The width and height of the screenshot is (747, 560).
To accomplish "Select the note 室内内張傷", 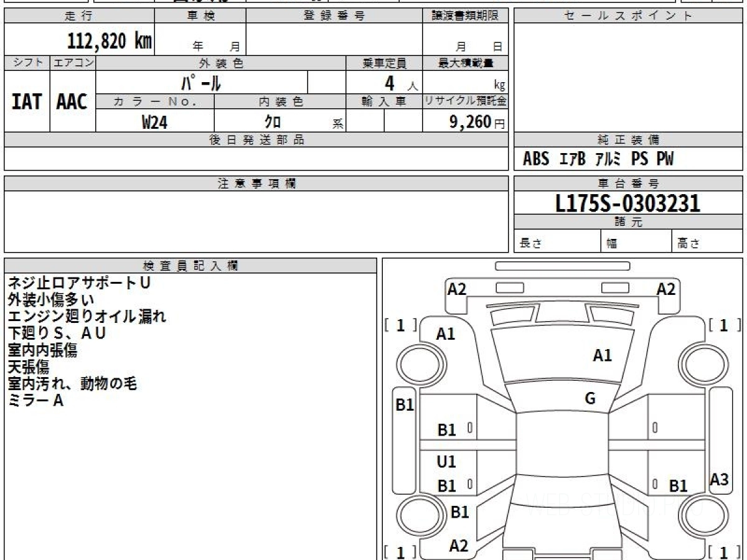I will point(42,350).
